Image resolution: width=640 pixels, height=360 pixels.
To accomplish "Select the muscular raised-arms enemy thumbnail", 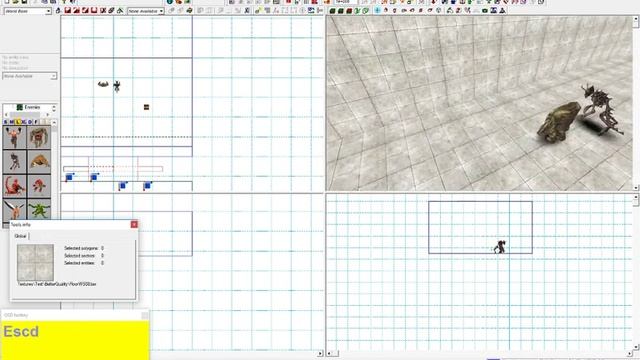I will [14, 137].
